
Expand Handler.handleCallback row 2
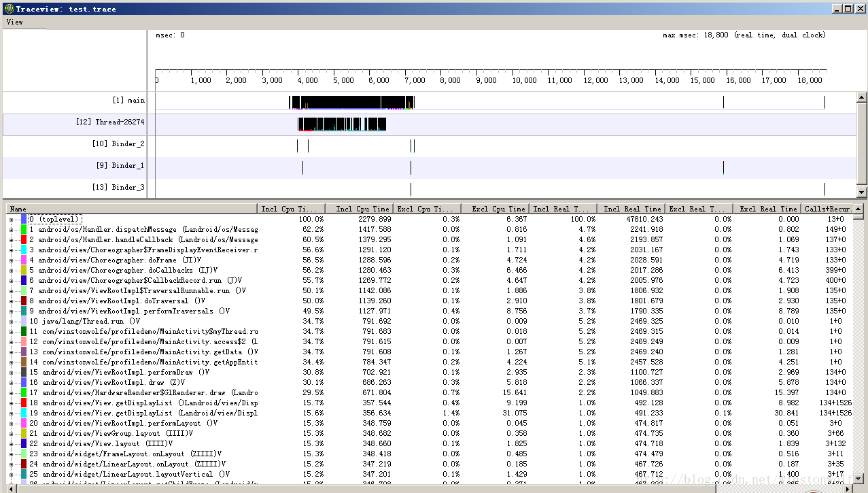click(12, 240)
